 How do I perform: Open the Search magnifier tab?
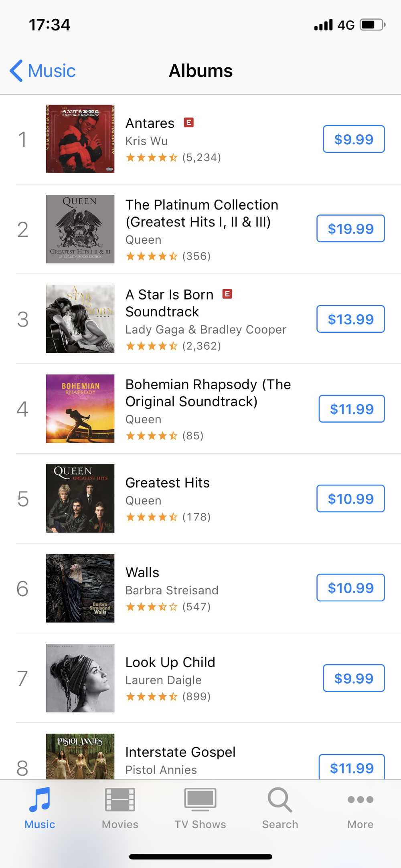click(280, 800)
